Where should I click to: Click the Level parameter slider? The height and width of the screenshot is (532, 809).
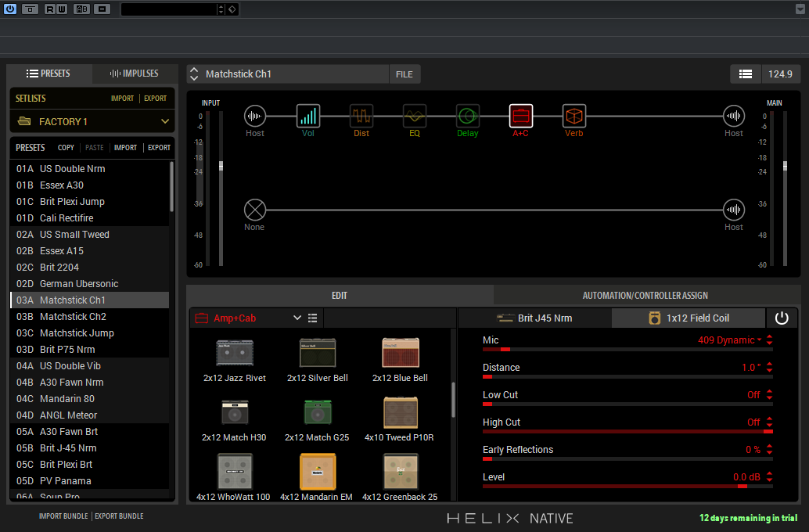click(x=627, y=486)
